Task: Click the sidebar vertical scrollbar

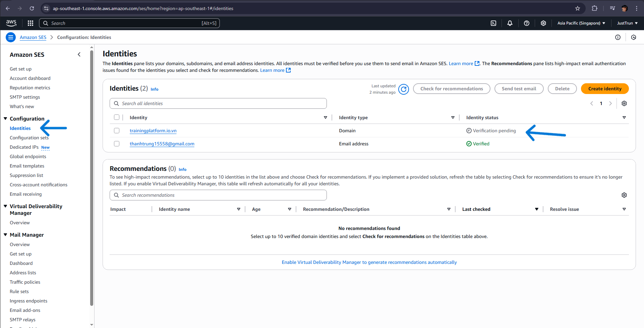Action: pyautogui.click(x=92, y=178)
